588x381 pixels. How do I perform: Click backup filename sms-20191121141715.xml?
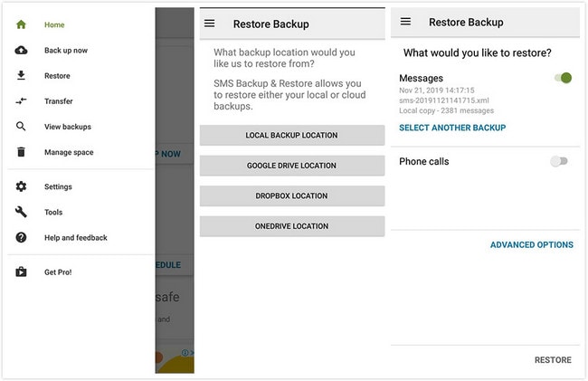(444, 100)
